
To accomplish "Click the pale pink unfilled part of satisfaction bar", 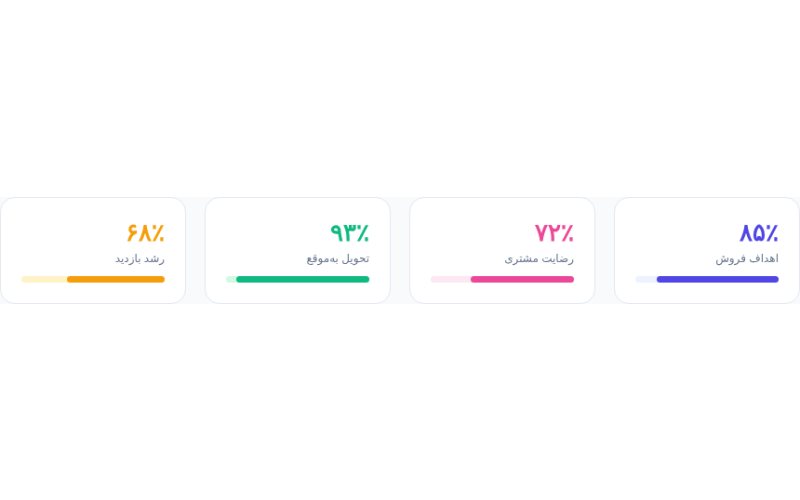I will [x=451, y=279].
